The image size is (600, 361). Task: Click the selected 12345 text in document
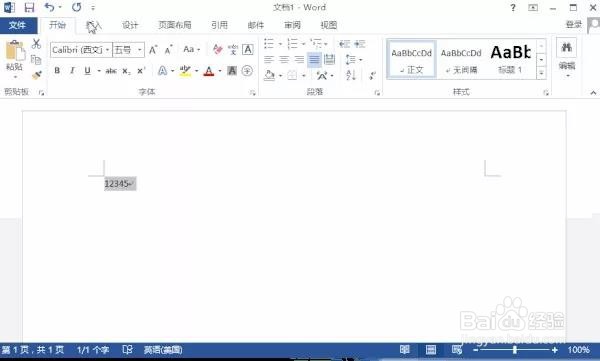(x=117, y=184)
